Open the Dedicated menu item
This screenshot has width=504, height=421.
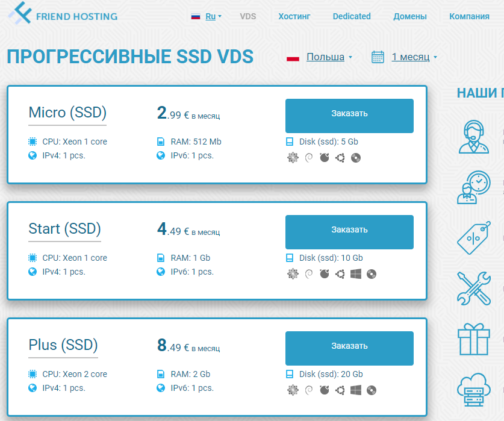352,16
